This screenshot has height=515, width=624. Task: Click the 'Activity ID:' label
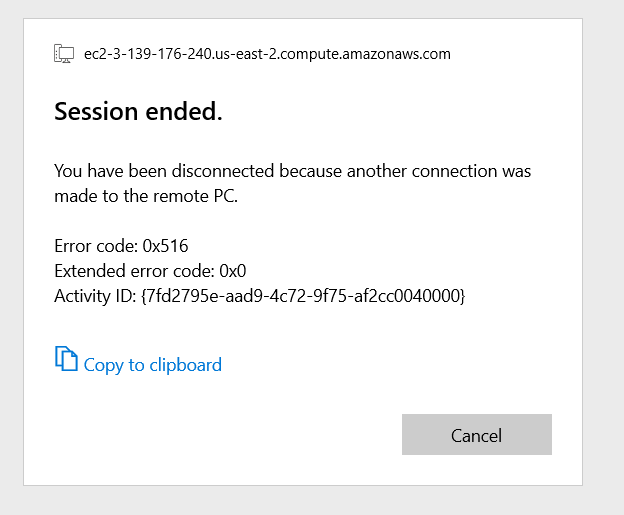click(96, 296)
